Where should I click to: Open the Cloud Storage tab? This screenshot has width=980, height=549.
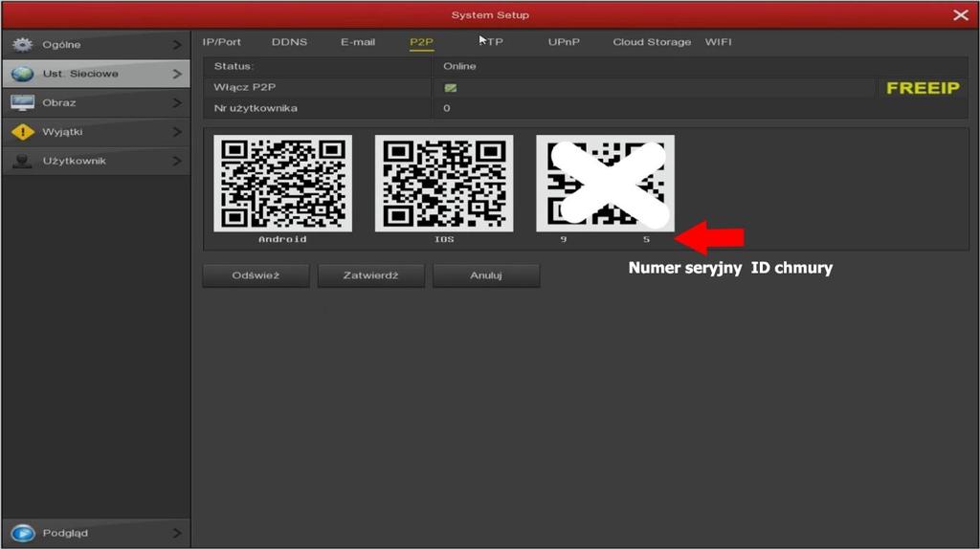point(652,42)
